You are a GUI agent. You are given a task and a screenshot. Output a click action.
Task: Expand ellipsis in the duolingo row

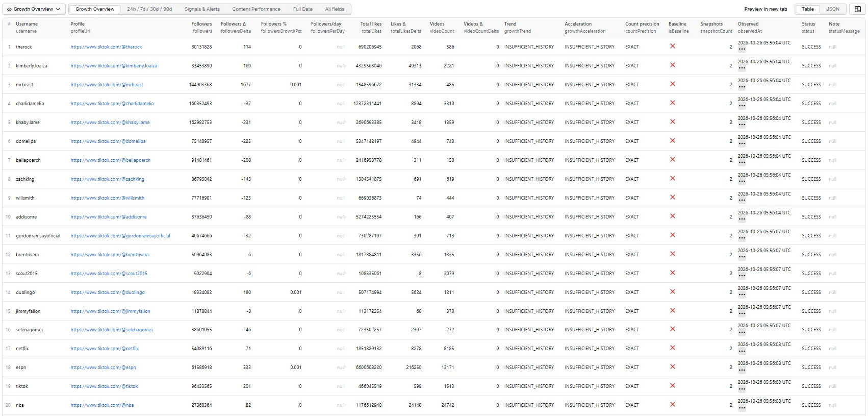pyautogui.click(x=742, y=295)
